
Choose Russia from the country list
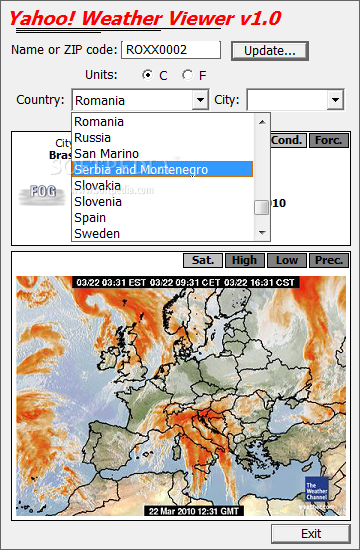click(162, 138)
